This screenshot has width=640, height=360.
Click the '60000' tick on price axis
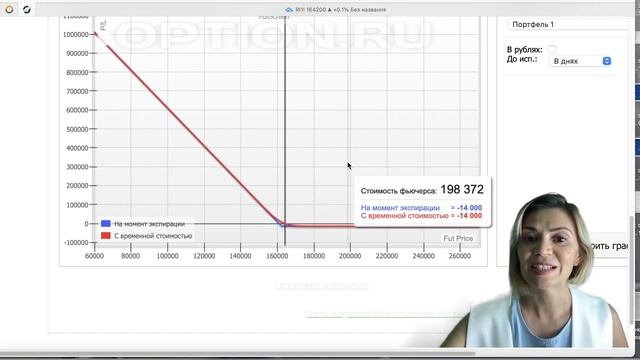[94, 256]
